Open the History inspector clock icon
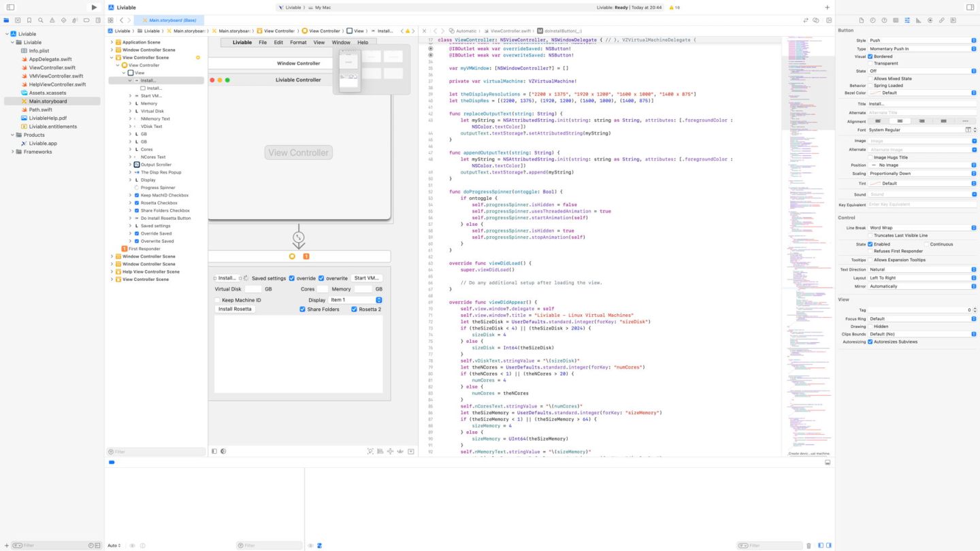The image size is (980, 551). tap(873, 20)
